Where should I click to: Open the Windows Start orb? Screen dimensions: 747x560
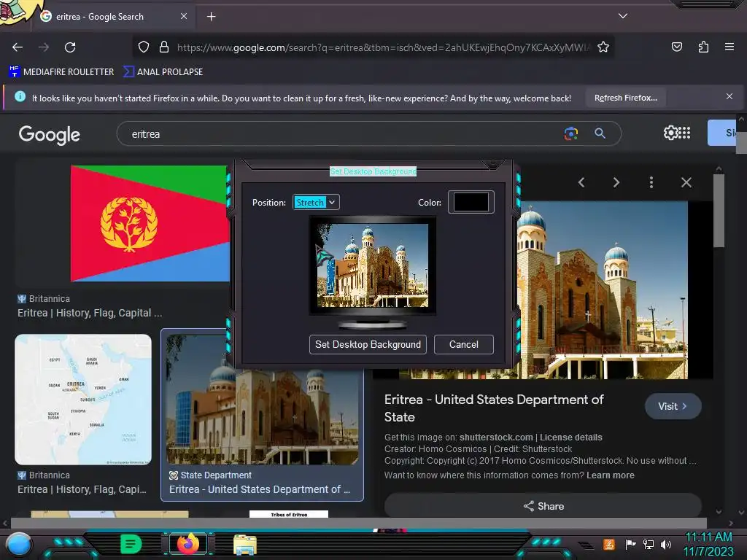click(x=18, y=545)
